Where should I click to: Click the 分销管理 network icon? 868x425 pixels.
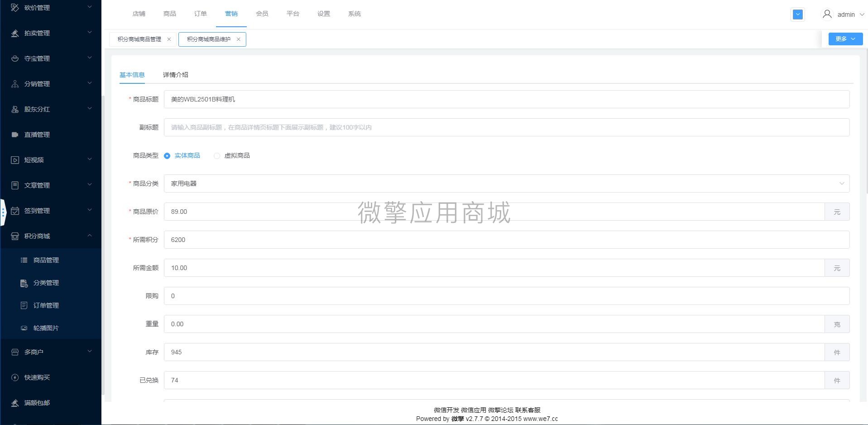[15, 84]
